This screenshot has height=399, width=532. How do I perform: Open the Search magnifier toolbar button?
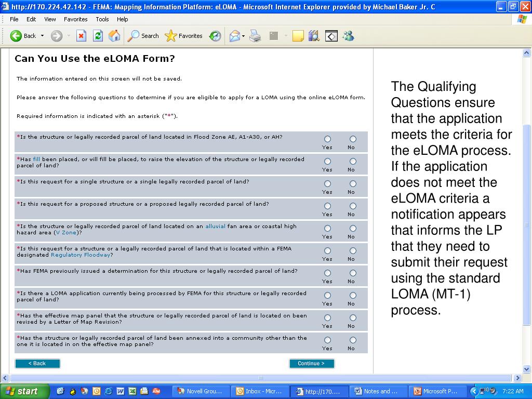143,36
